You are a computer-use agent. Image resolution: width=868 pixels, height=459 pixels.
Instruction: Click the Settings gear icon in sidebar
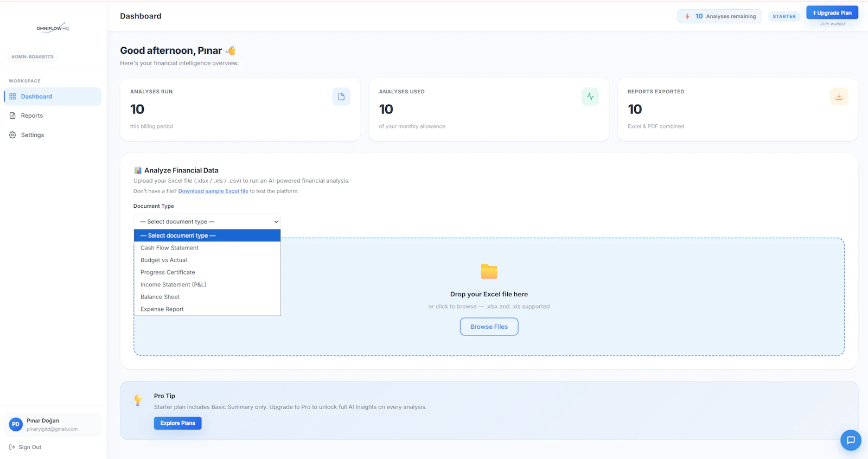pyautogui.click(x=12, y=135)
